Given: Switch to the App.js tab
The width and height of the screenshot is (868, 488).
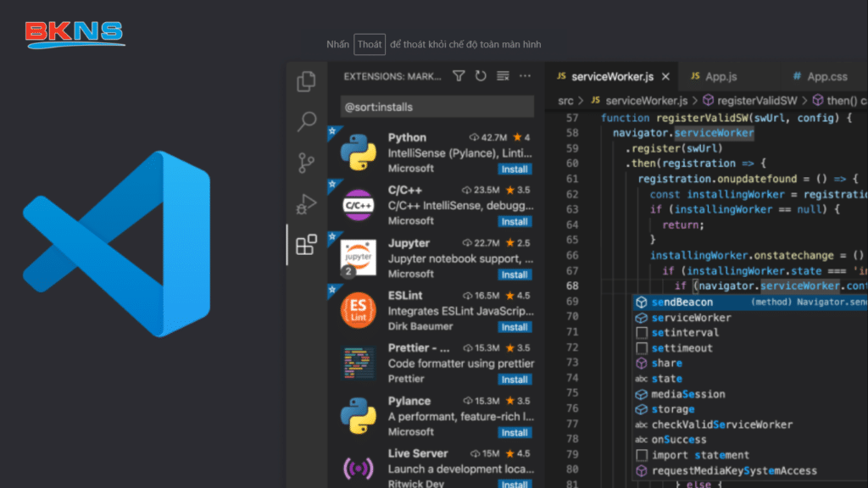Looking at the screenshot, I should coord(723,75).
